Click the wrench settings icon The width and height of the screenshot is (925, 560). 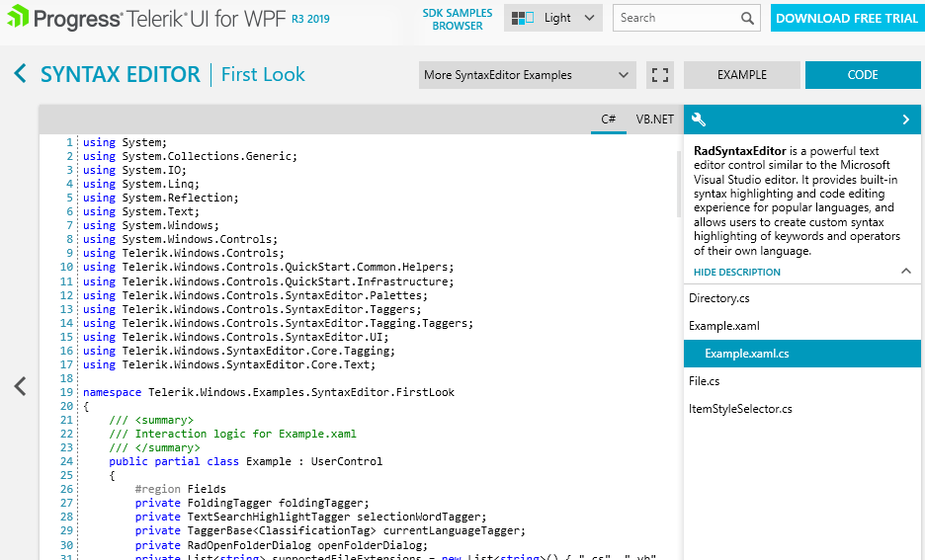point(699,120)
